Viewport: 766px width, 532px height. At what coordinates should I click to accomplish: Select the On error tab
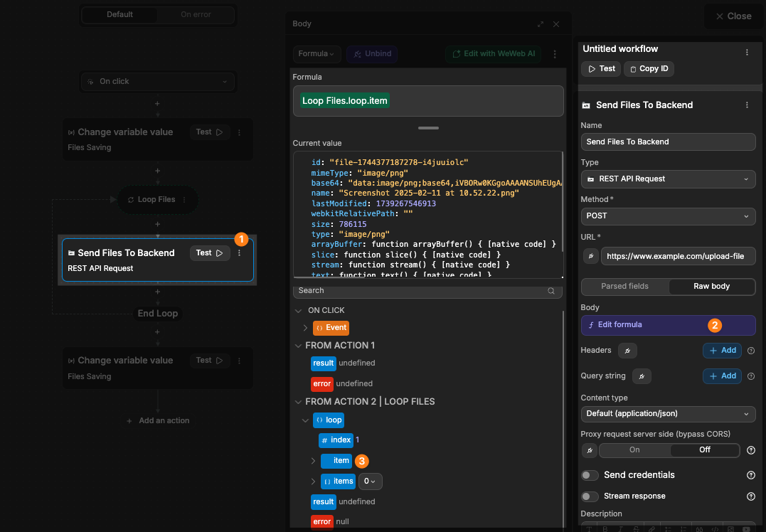click(196, 15)
